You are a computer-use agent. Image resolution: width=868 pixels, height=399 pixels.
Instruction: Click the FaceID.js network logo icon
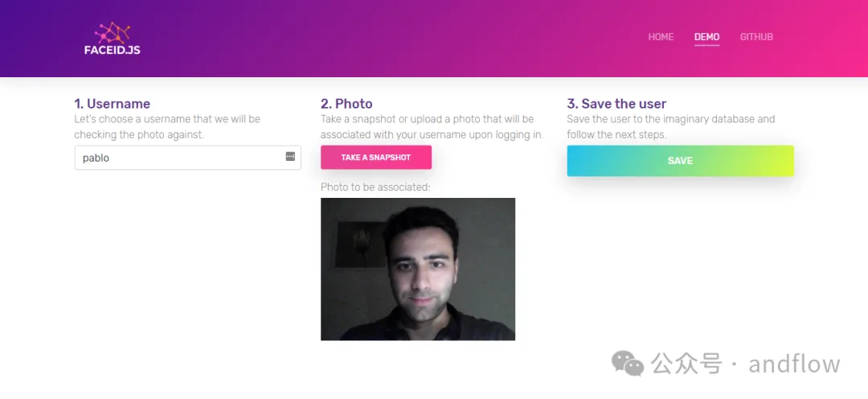[x=112, y=33]
